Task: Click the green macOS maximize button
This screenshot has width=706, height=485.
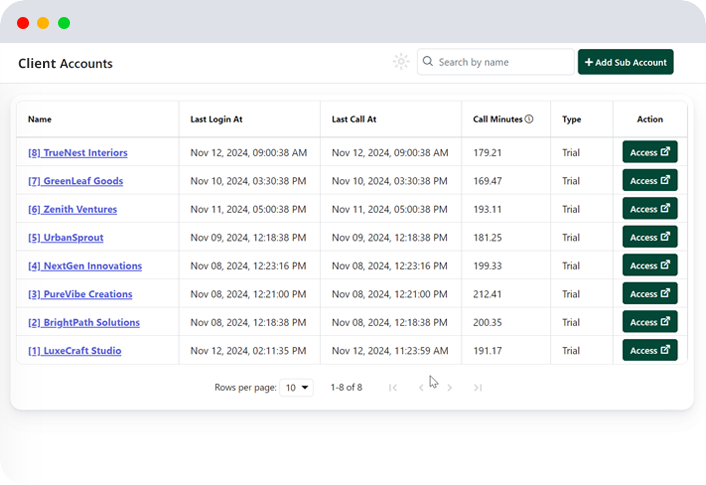Action: 64,22
